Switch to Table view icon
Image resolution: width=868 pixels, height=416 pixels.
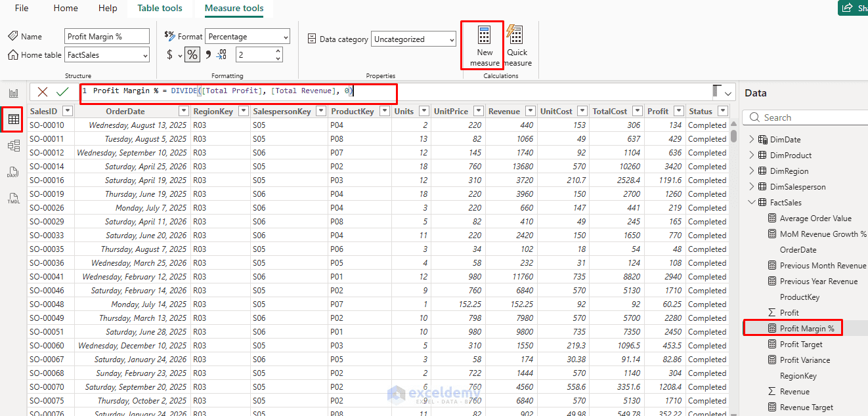[x=13, y=119]
